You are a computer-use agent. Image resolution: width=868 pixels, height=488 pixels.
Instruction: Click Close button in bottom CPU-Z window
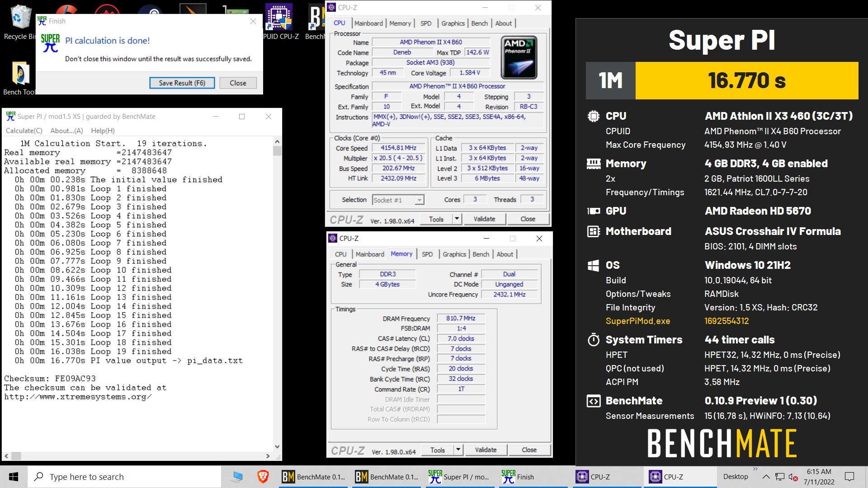point(529,450)
